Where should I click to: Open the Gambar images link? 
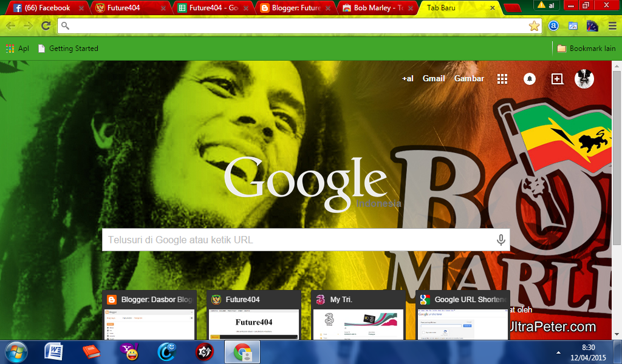[x=469, y=78]
